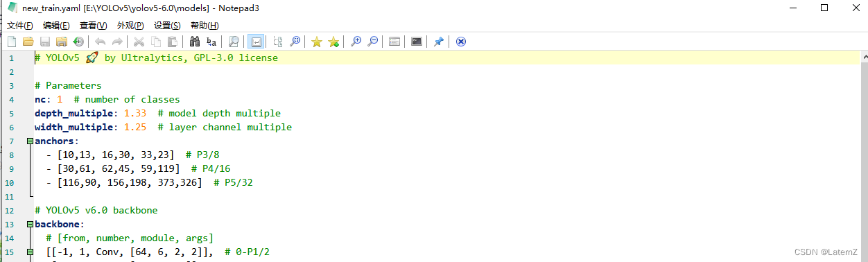Open the 外观(P) menu
868x262 pixels.
click(x=130, y=26)
